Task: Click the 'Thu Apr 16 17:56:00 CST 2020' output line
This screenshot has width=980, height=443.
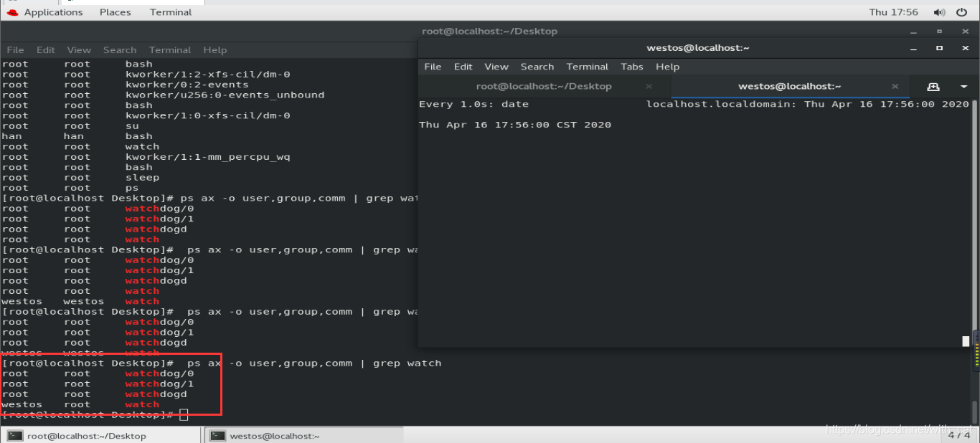Action: [515, 125]
